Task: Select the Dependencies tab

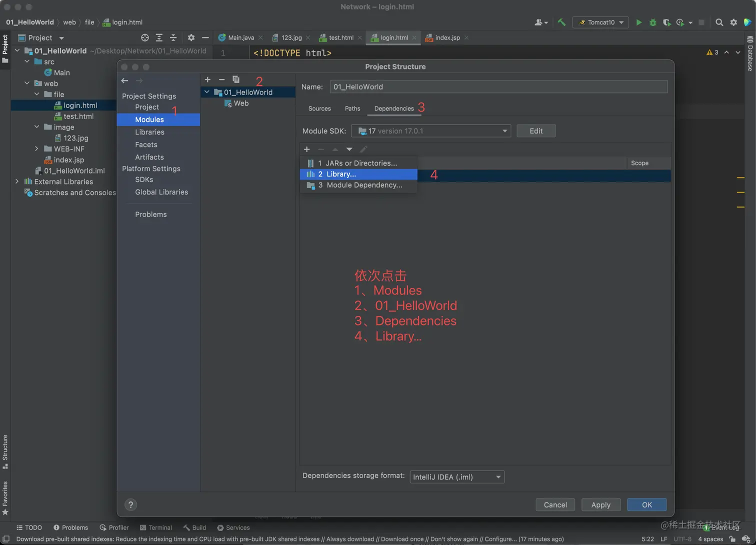Action: point(394,108)
